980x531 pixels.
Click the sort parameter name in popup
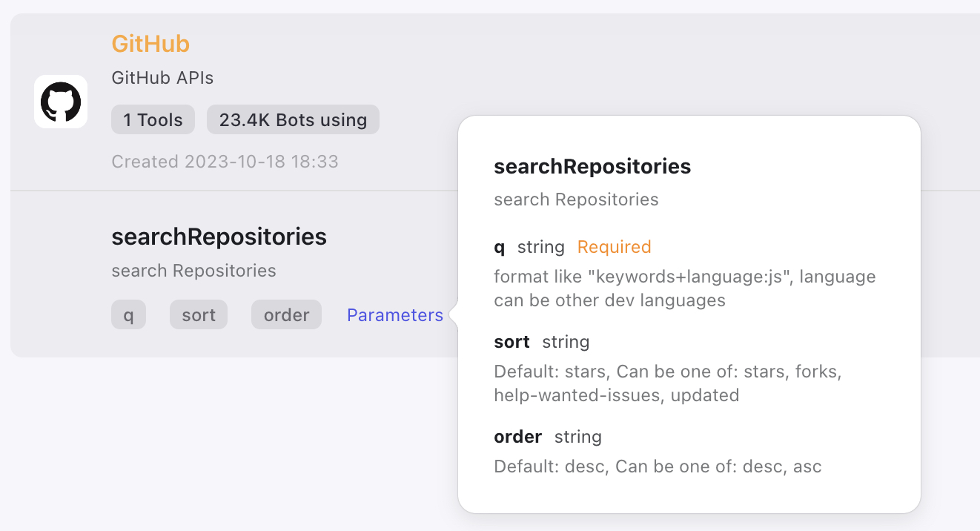pyautogui.click(x=511, y=342)
